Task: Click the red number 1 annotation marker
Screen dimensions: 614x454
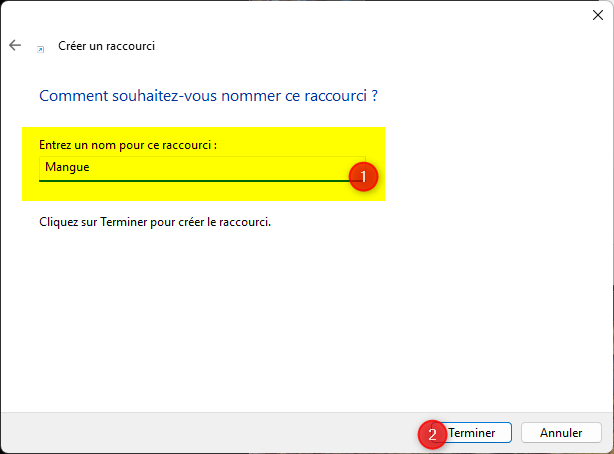Action: pyautogui.click(x=363, y=177)
